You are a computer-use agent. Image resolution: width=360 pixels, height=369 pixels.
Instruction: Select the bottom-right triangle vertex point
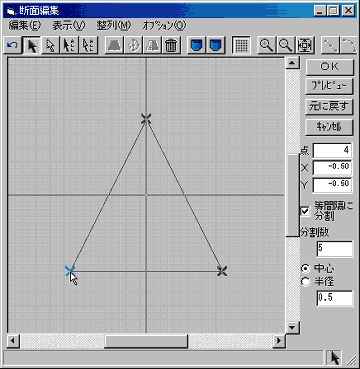point(222,271)
